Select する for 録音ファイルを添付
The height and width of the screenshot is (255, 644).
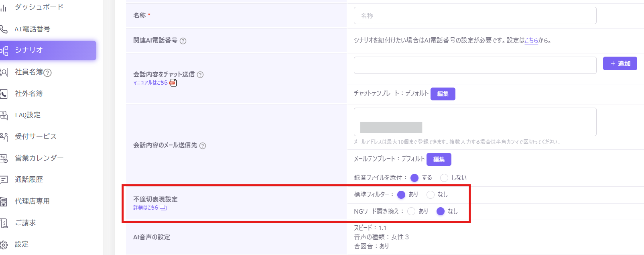tap(414, 178)
